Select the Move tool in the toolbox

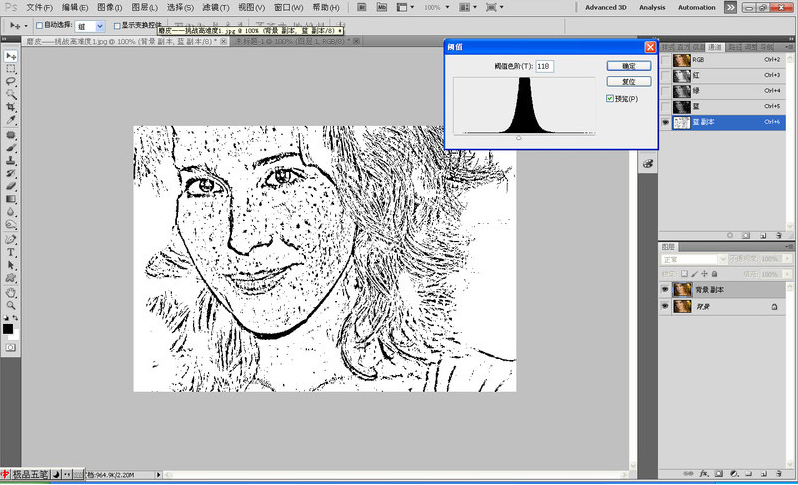tap(11, 56)
